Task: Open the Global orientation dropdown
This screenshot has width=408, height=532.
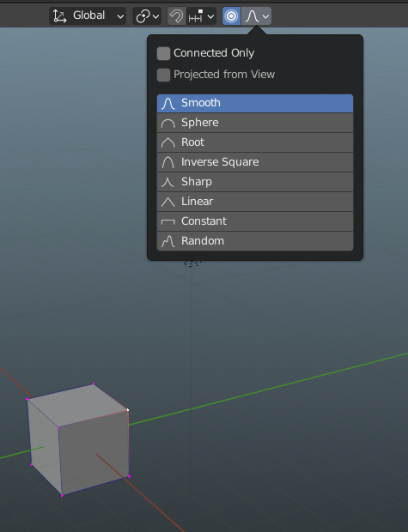Action: (88, 16)
